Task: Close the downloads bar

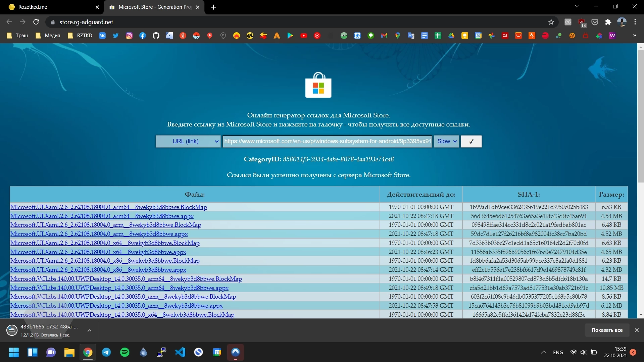Action: click(x=637, y=330)
